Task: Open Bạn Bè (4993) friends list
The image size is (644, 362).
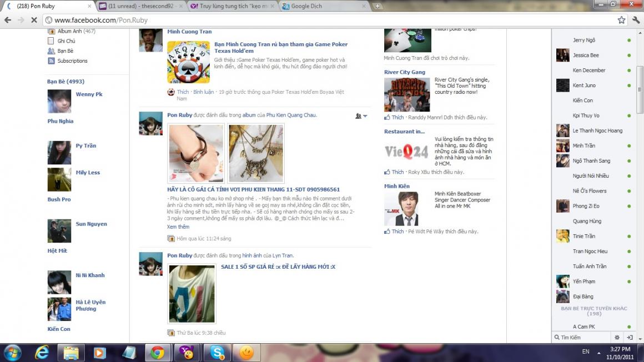Action: tap(66, 82)
